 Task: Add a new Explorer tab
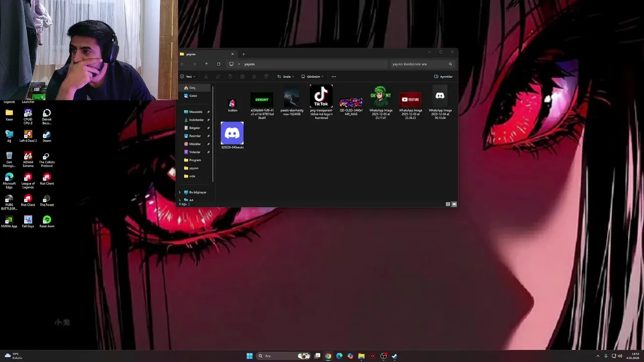[x=244, y=54]
